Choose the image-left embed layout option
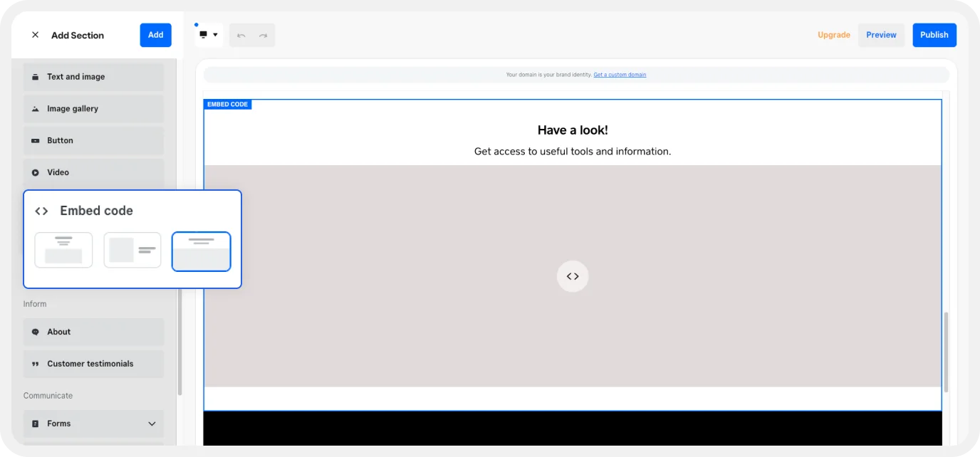The height and width of the screenshot is (457, 980). click(x=132, y=251)
